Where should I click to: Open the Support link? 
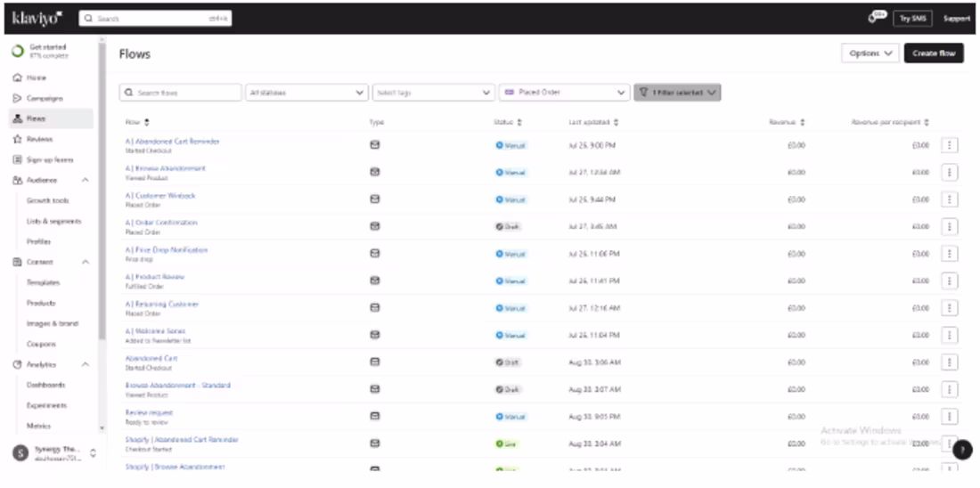956,19
